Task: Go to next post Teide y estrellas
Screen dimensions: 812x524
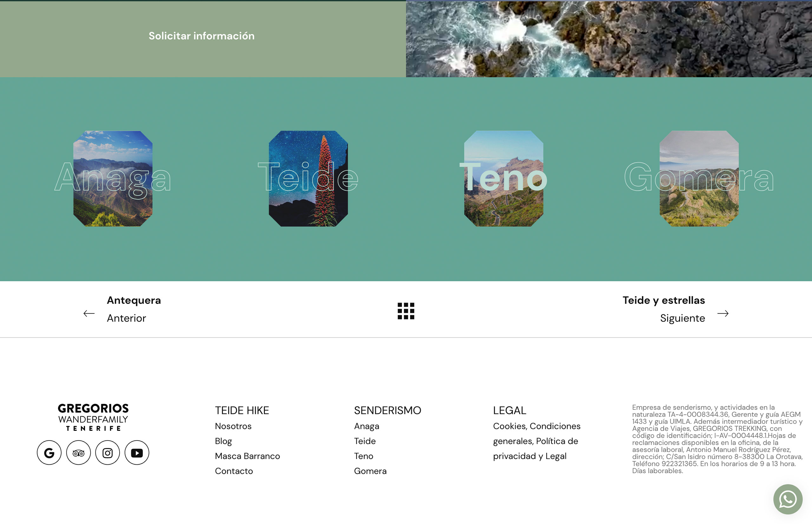Action: (x=664, y=300)
